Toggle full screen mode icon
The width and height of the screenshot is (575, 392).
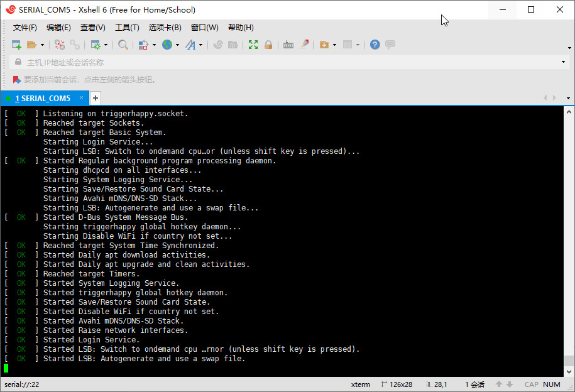(253, 45)
